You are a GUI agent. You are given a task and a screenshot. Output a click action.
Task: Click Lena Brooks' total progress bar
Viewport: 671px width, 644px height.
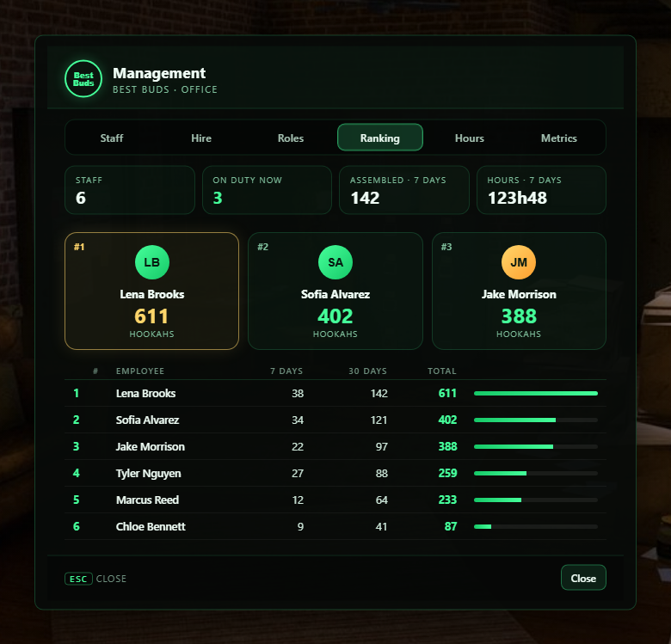tap(536, 394)
